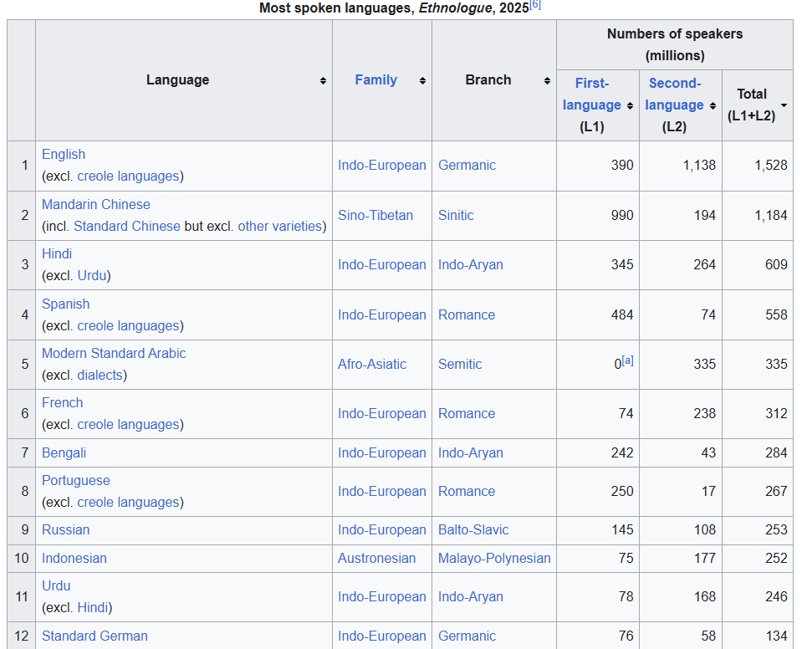Viewport: 812px width, 649px height.
Task: Open Indo-European link in English row
Action: tap(382, 166)
